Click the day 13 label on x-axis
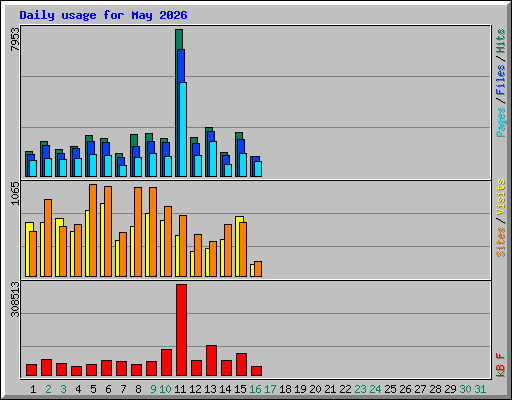The image size is (512, 400). coord(210,389)
